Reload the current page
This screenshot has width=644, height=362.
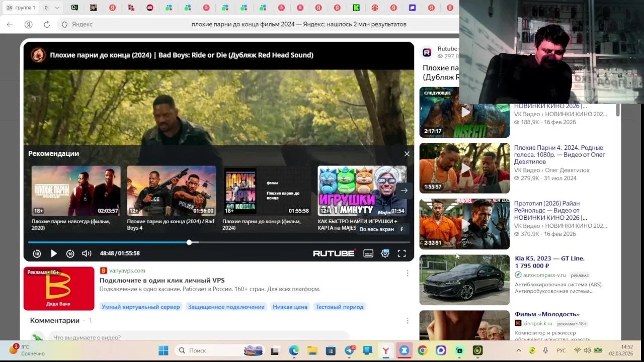pyautogui.click(x=47, y=24)
